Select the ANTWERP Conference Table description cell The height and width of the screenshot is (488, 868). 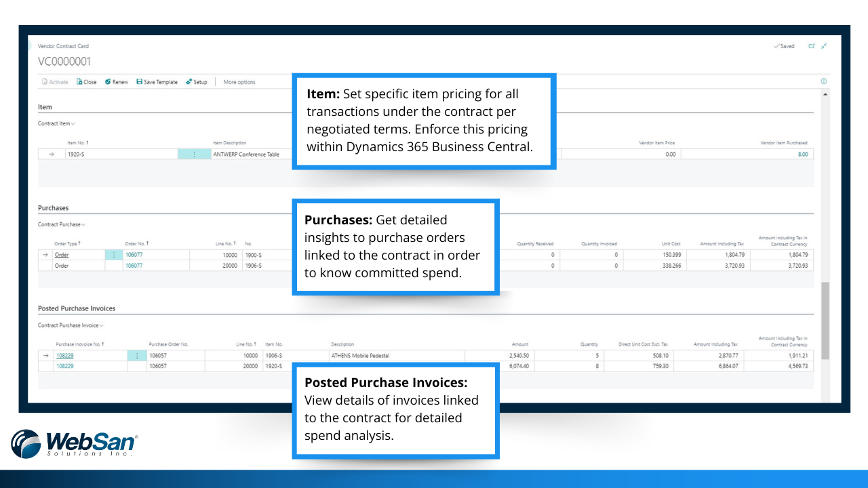pyautogui.click(x=250, y=155)
